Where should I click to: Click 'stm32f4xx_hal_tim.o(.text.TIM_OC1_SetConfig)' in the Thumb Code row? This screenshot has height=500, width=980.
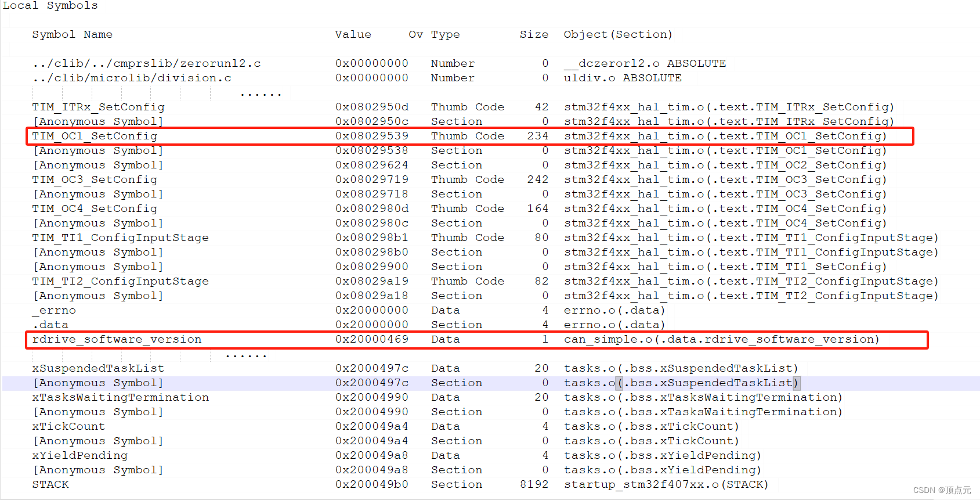(x=725, y=136)
